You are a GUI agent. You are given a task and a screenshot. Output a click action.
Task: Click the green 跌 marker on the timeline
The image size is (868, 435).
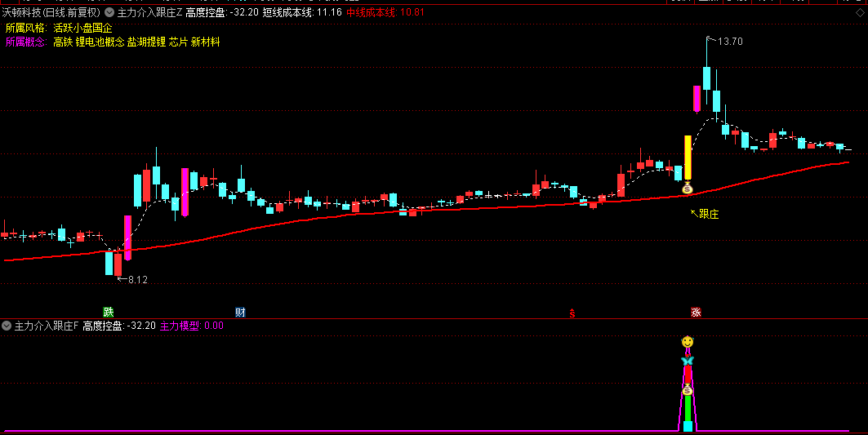[x=109, y=312]
